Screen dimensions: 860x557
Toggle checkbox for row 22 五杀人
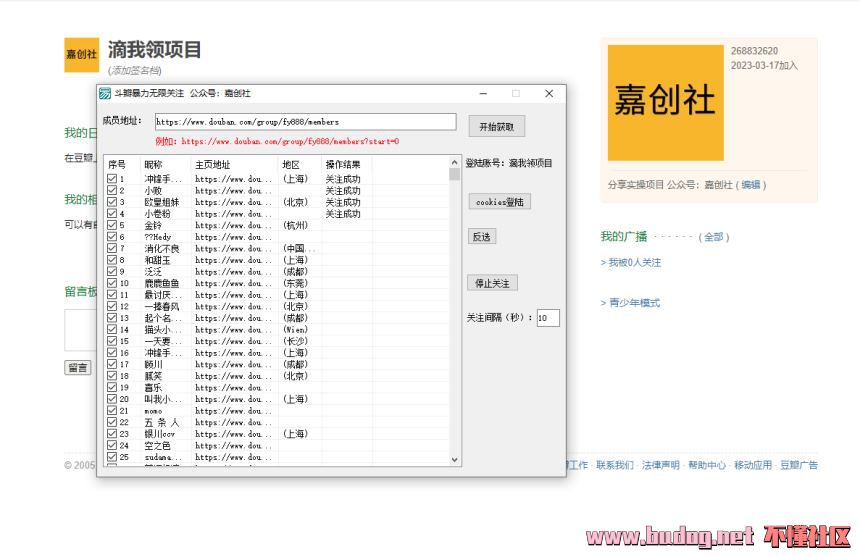click(112, 422)
